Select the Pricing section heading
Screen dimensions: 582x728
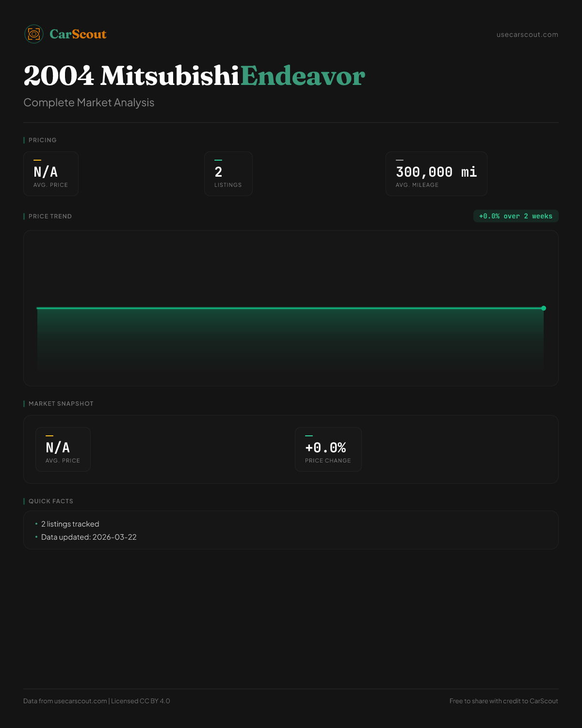(x=43, y=140)
